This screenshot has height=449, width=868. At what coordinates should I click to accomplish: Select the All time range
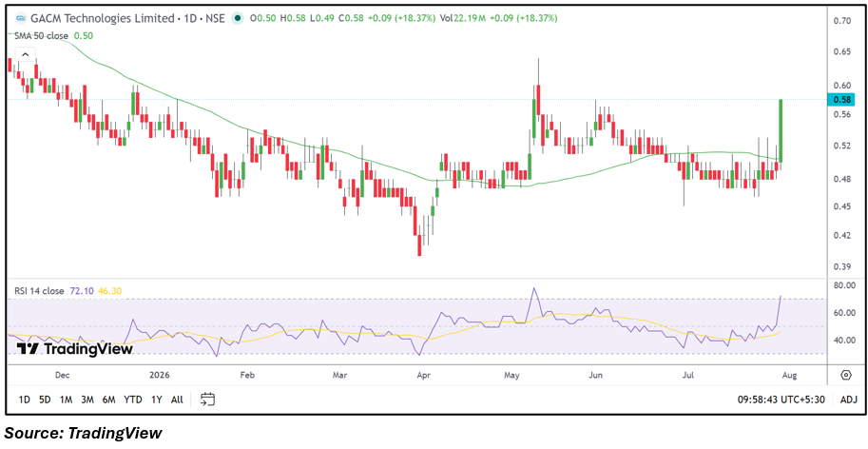point(177,400)
